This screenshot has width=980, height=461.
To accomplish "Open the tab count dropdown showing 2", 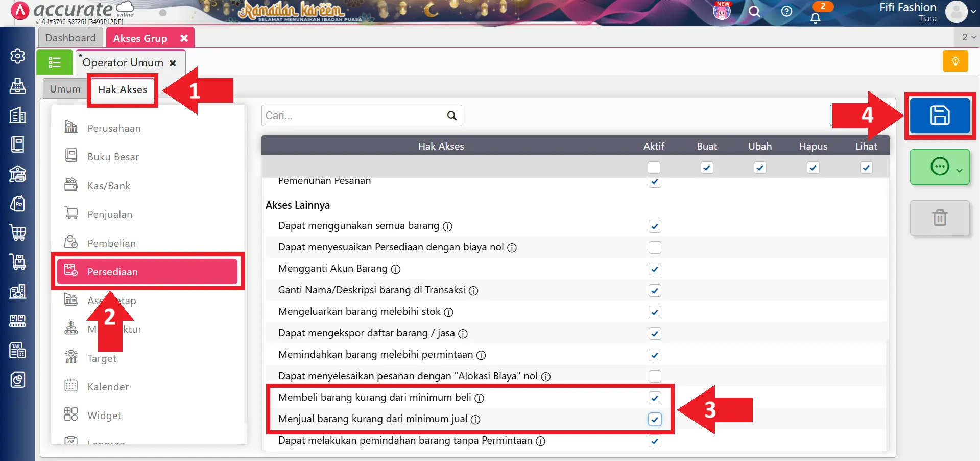I will (968, 37).
